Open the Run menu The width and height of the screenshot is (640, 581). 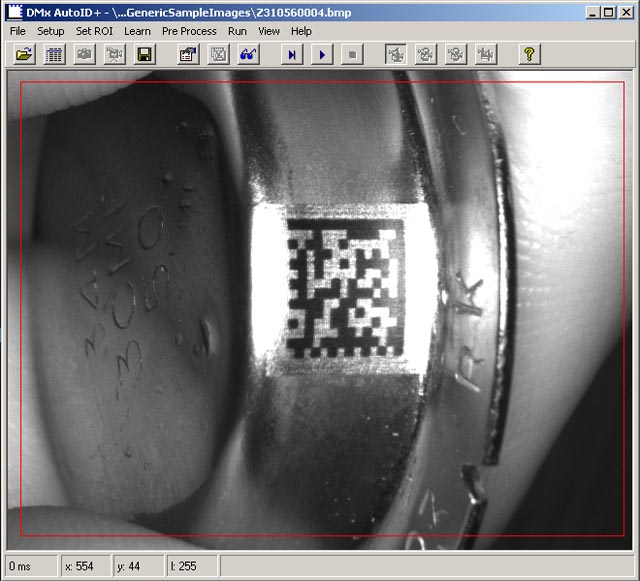pyautogui.click(x=237, y=31)
